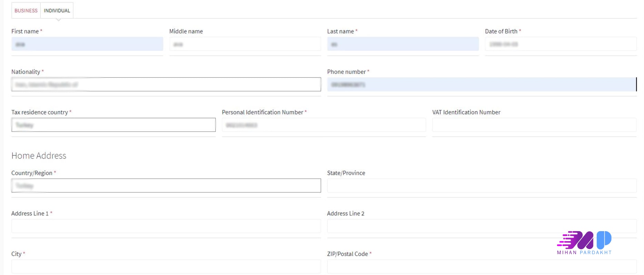Focus the Middle name text box
This screenshot has width=644, height=275.
coord(245,44)
